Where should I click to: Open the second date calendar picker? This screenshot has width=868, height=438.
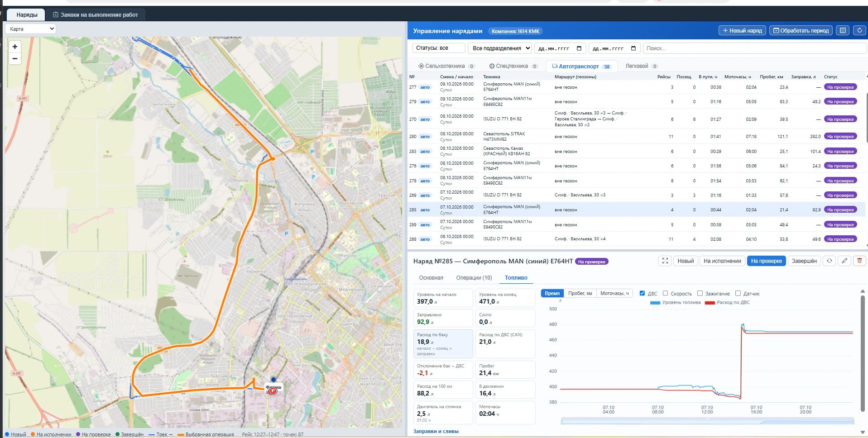point(633,48)
